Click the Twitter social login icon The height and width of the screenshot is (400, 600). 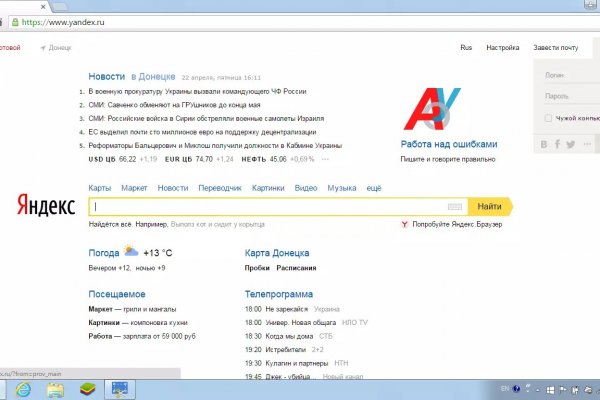pos(571,144)
